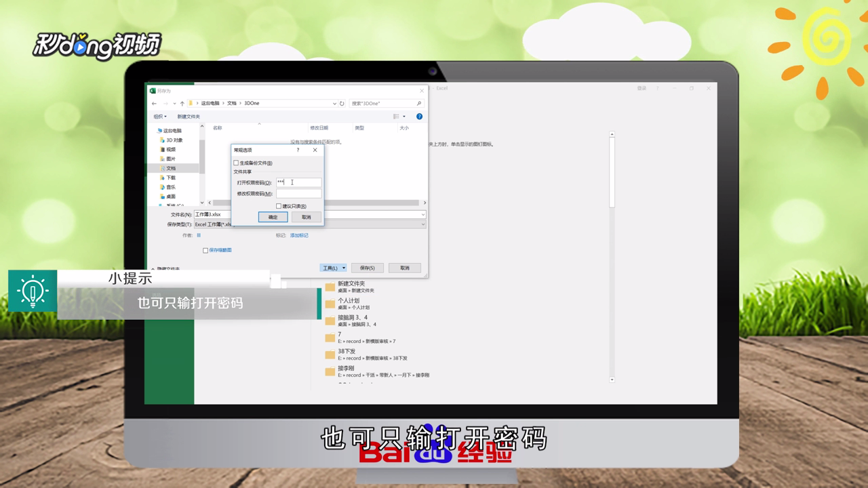This screenshot has height=488, width=868.
Task: Click Excel recent list scroll up arrow
Action: coord(612,134)
